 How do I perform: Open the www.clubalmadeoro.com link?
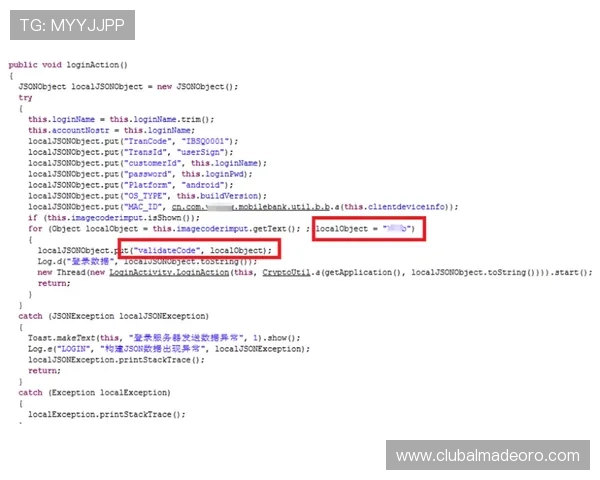[x=487, y=455]
